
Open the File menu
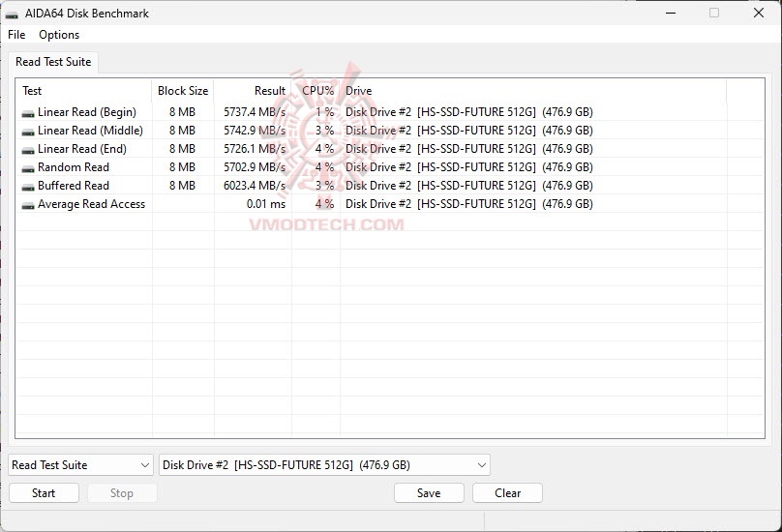pyautogui.click(x=16, y=35)
